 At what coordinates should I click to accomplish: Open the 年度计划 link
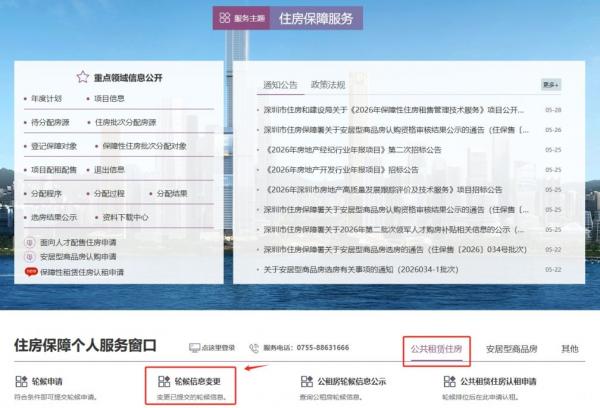[x=46, y=98]
